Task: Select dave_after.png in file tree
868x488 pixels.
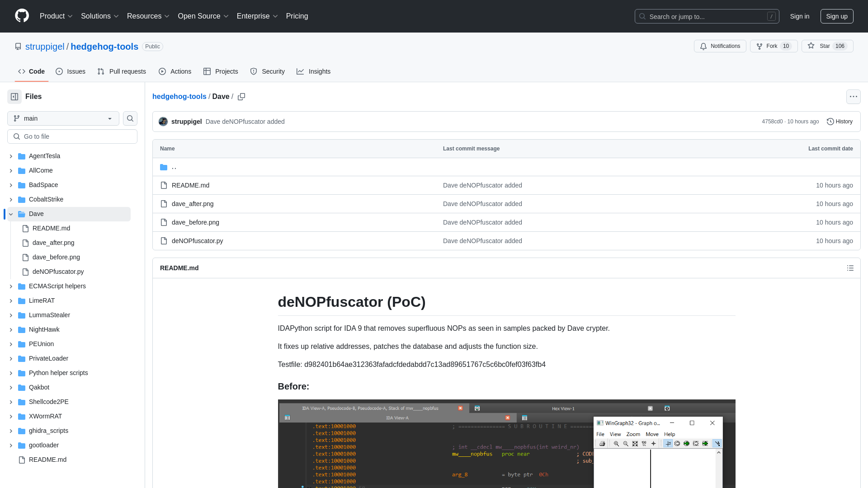Action: (x=53, y=243)
